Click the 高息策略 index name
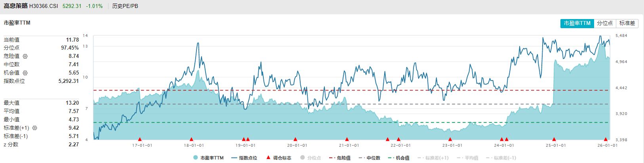Screen dimensions: 644x163 [15, 6]
